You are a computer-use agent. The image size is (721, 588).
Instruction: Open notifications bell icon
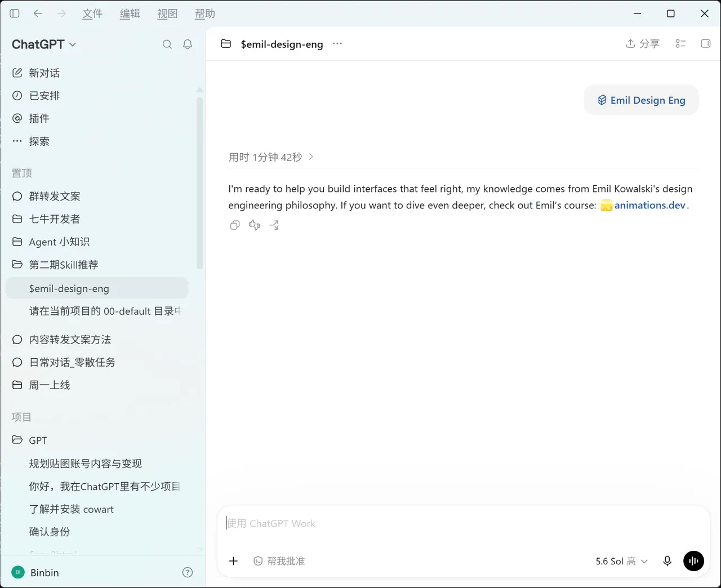click(x=188, y=44)
